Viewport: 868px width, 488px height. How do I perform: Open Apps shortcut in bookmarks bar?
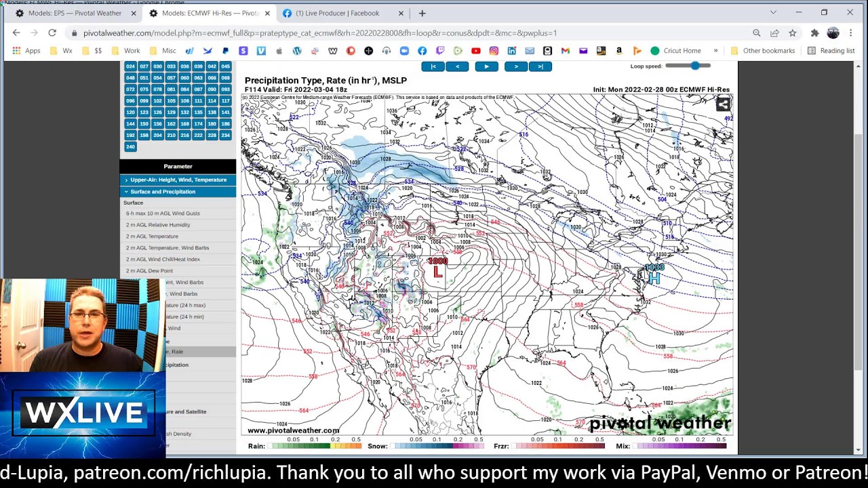click(x=26, y=51)
